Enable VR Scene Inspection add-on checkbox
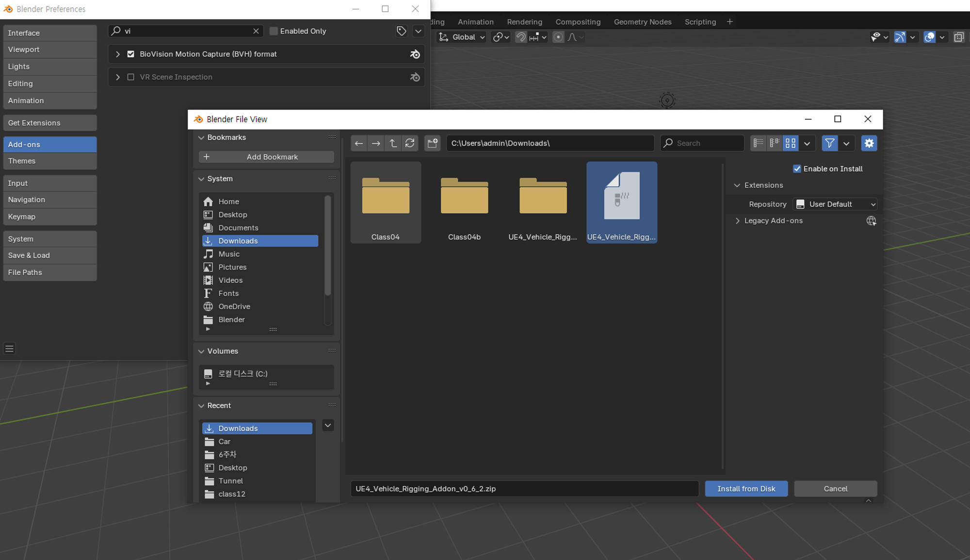970x560 pixels. (x=130, y=77)
